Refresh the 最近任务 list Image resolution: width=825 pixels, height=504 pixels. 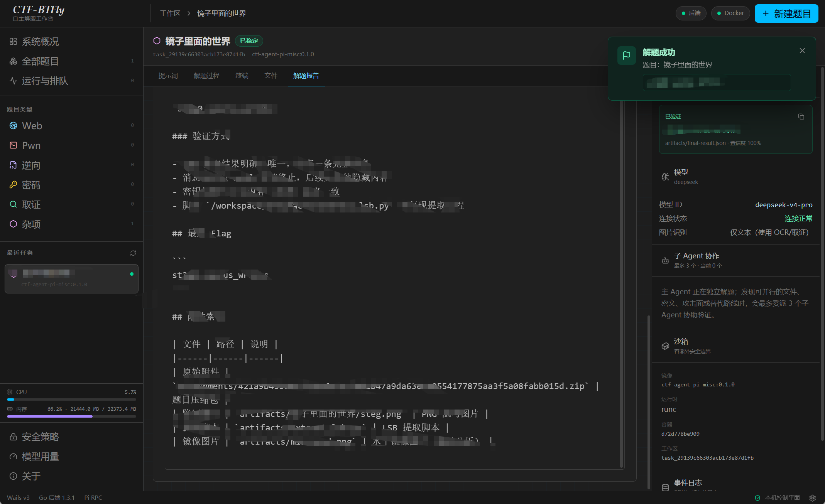tap(133, 253)
